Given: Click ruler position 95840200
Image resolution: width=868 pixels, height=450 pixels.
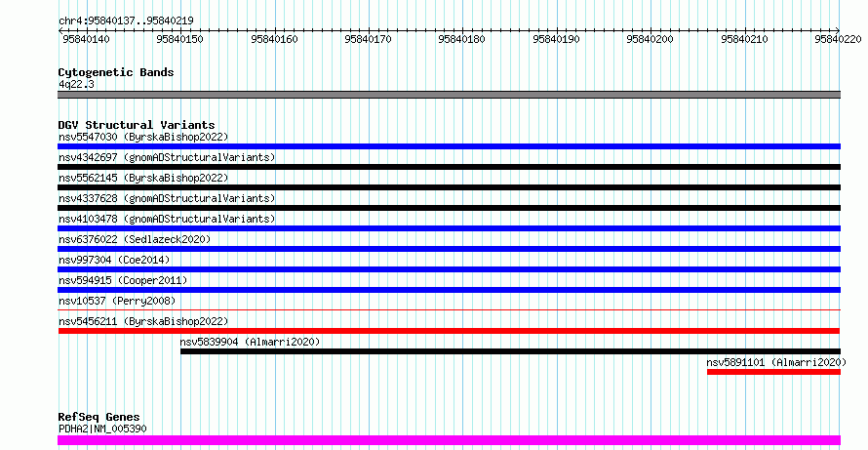Looking at the screenshot, I should pos(650,39).
